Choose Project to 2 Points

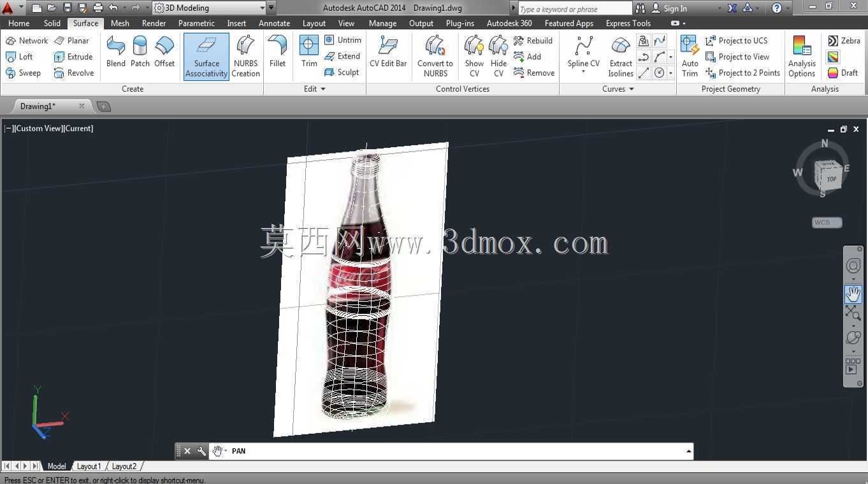tap(743, 73)
